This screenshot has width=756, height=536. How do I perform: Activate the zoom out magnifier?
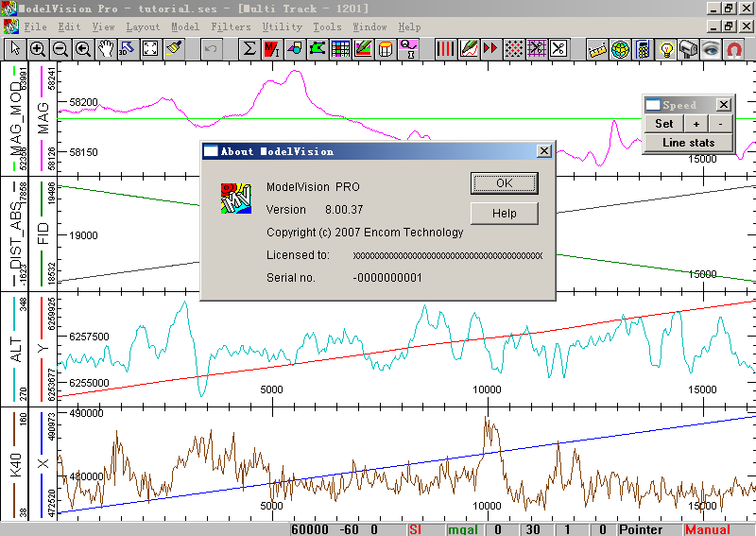tap(60, 49)
